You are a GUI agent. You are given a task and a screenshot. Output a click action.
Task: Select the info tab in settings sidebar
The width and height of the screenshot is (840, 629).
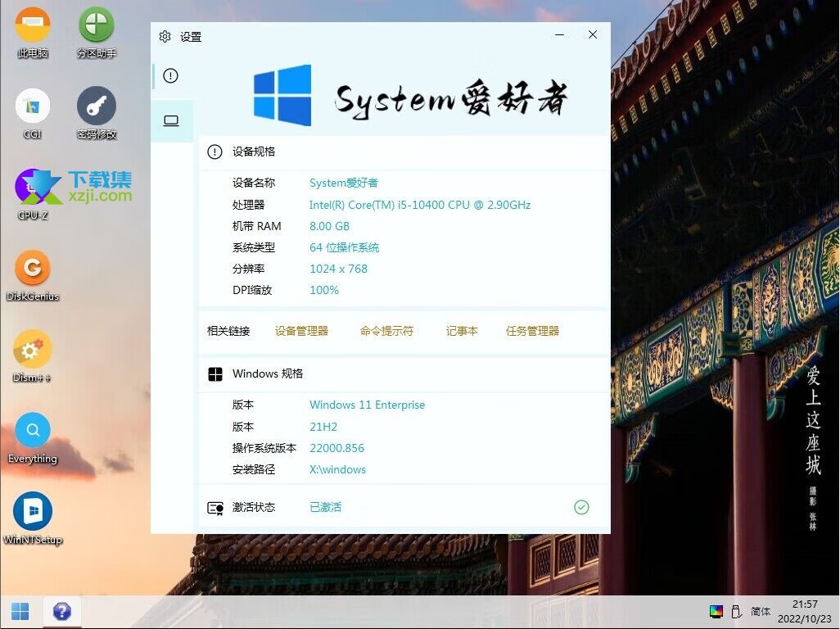point(170,76)
